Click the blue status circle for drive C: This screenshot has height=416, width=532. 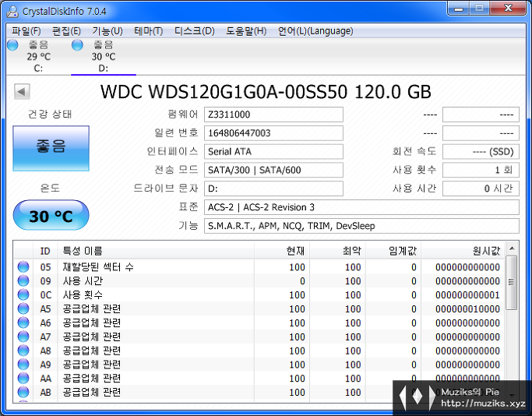12,45
